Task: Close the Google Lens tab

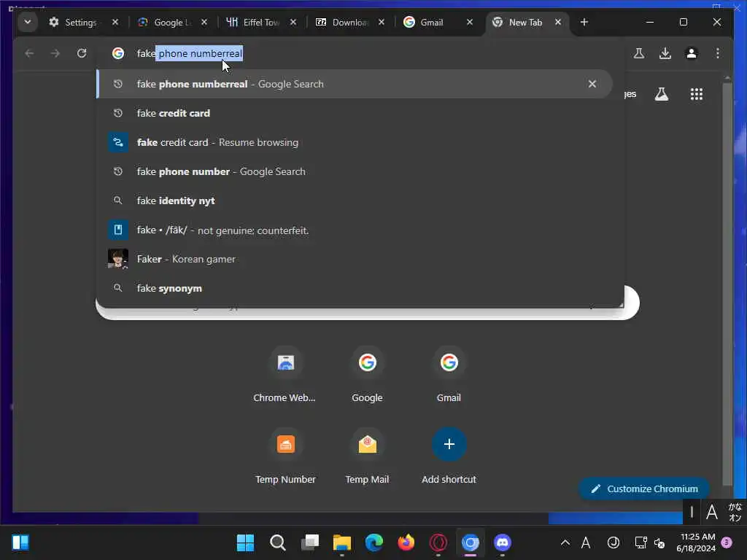Action: 204,23
